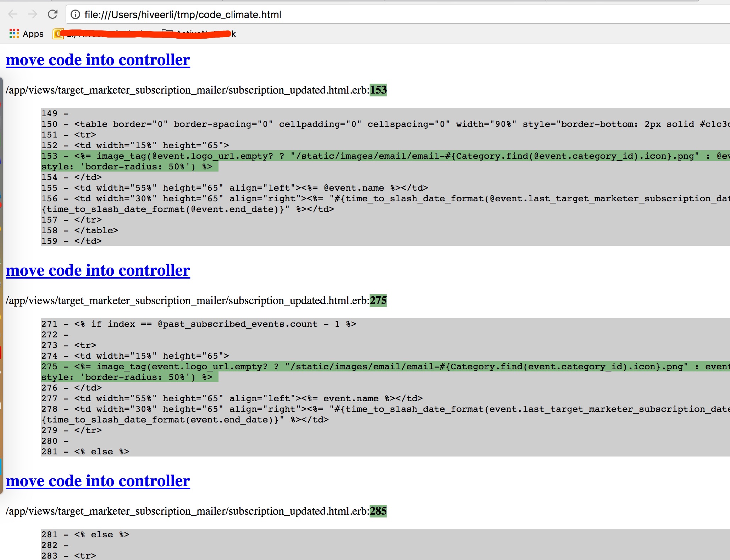Image resolution: width=730 pixels, height=560 pixels.
Task: Open first 'move code into controller' link
Action: pyautogui.click(x=98, y=60)
